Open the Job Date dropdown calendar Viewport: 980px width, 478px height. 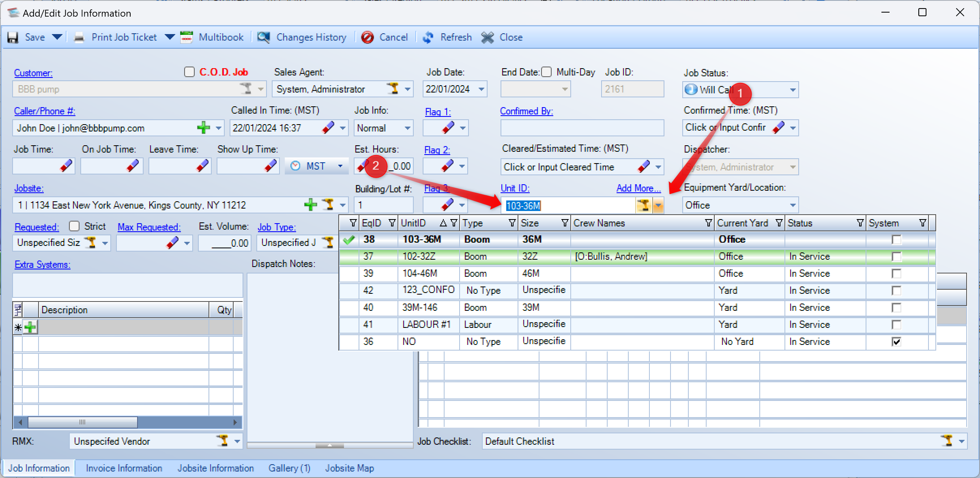(x=481, y=89)
